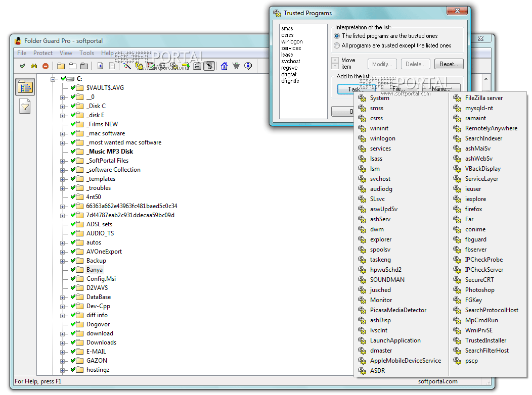The width and height of the screenshot is (532, 395).
Task: Click the Reset... button
Action: [x=449, y=64]
